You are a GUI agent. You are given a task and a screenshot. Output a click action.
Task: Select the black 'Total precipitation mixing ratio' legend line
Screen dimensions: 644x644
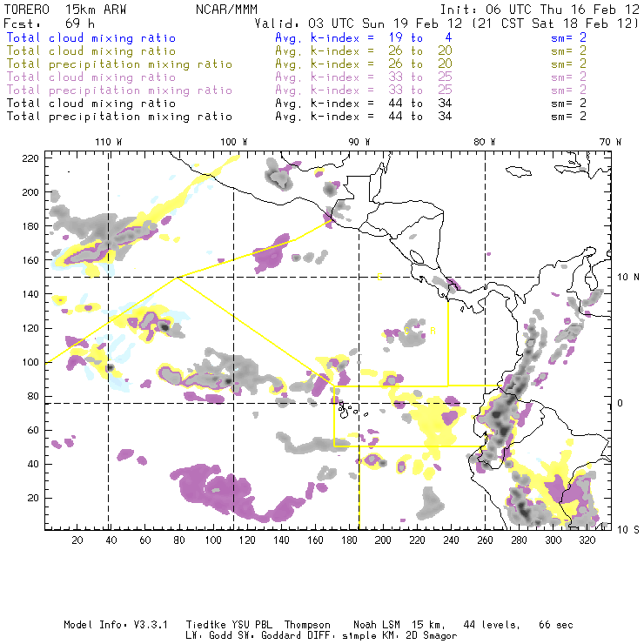(119, 117)
